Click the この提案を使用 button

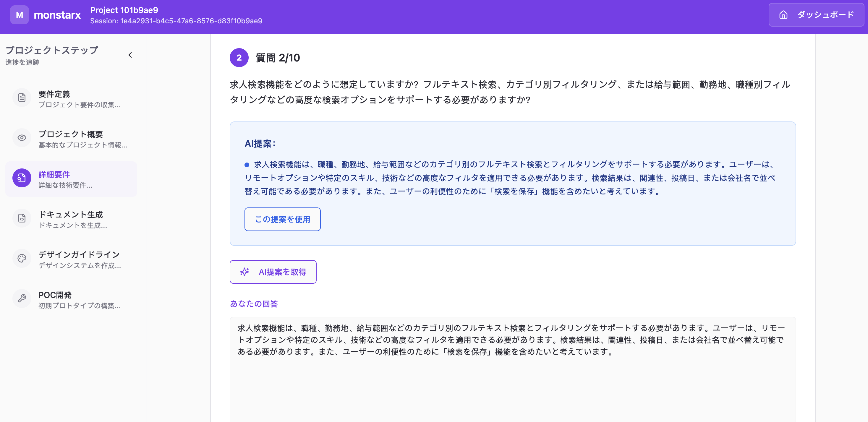[282, 219]
